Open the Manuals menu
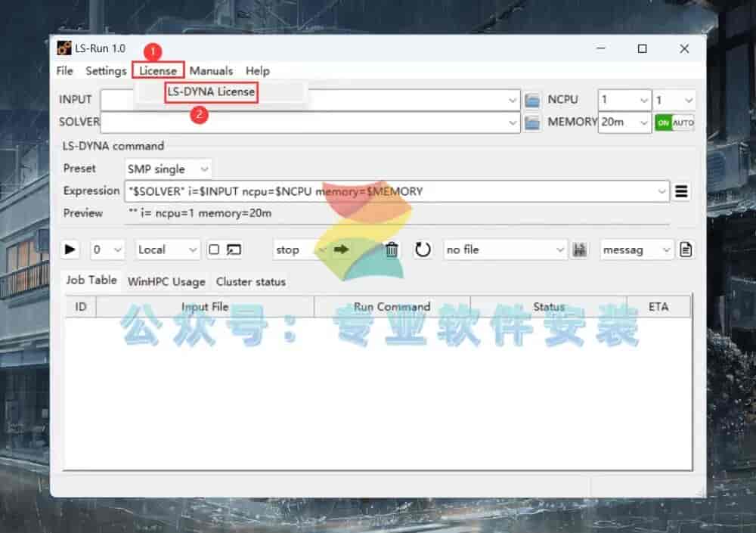This screenshot has height=533, width=756. [x=211, y=71]
